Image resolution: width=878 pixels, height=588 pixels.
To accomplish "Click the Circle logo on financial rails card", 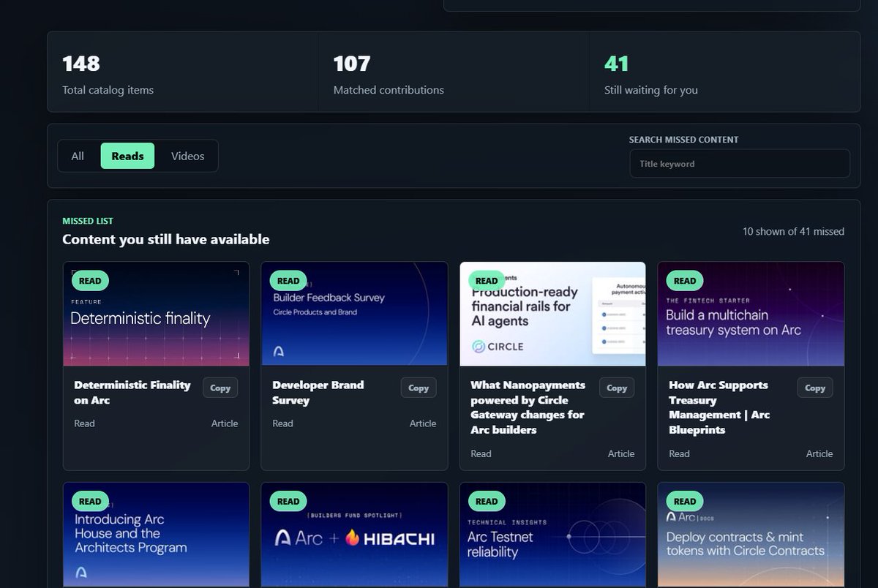I will coord(498,347).
